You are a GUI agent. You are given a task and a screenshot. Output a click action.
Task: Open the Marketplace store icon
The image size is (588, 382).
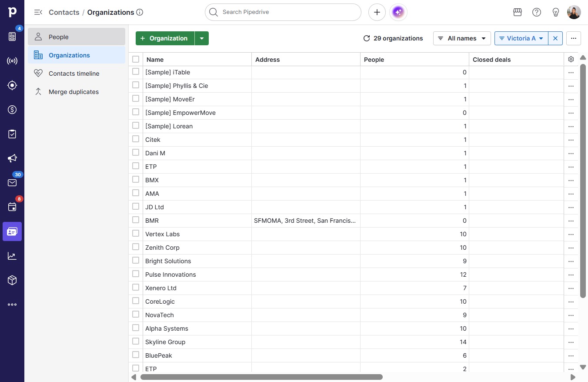(x=518, y=12)
